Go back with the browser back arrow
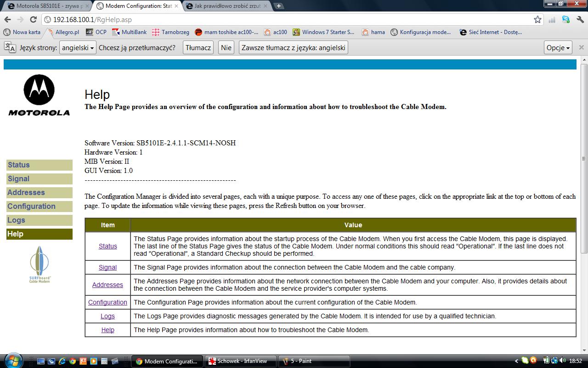588x368 pixels. (7, 19)
